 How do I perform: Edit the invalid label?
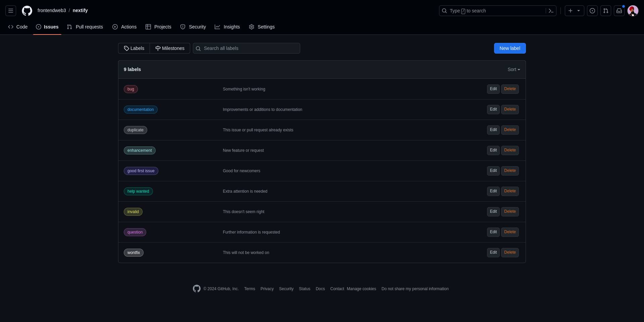[x=493, y=211]
